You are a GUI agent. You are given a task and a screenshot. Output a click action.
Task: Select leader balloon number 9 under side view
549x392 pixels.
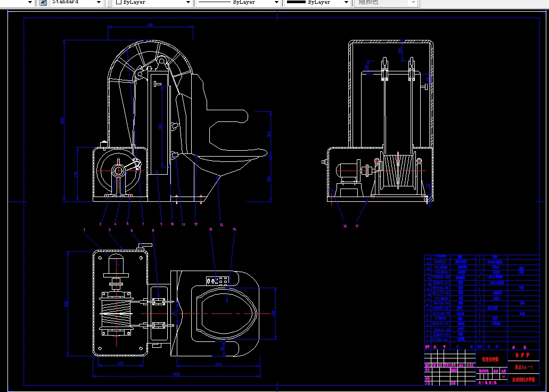pyautogui.click(x=161, y=224)
